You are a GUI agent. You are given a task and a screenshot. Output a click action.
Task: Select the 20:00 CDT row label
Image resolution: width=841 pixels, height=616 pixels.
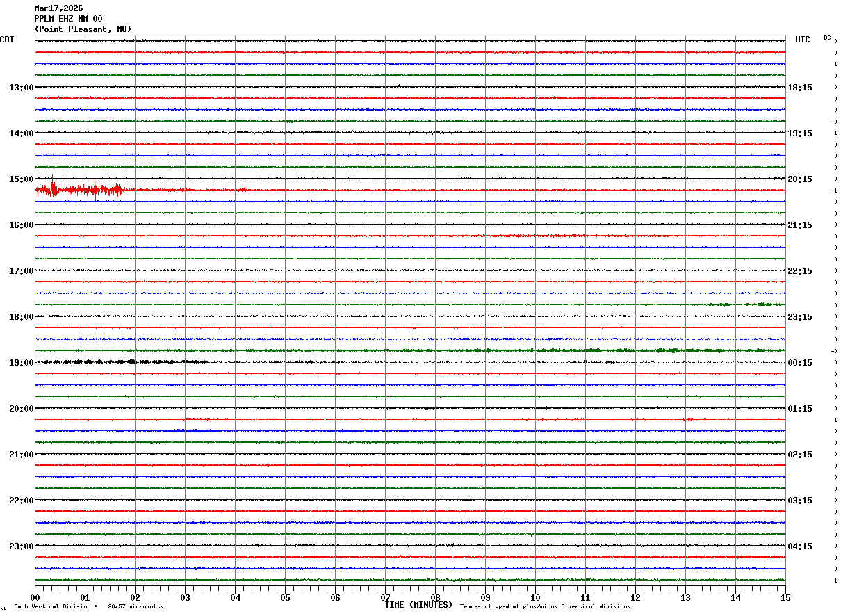click(x=21, y=409)
